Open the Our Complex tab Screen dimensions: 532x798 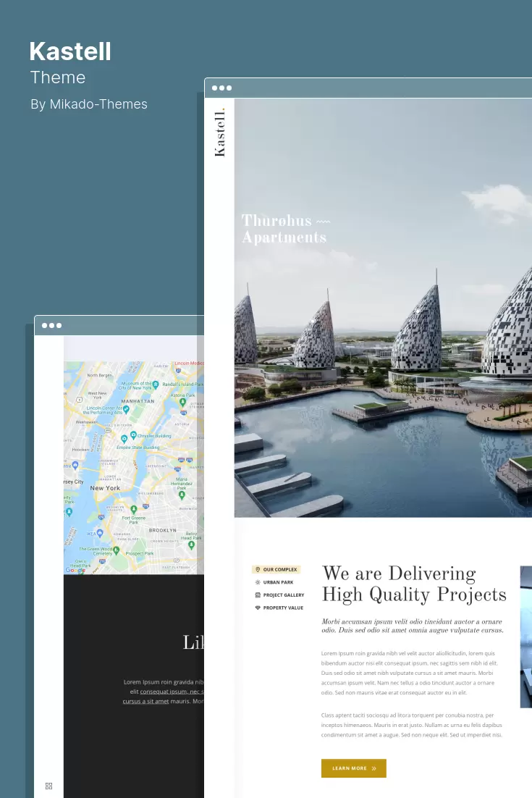click(x=276, y=569)
